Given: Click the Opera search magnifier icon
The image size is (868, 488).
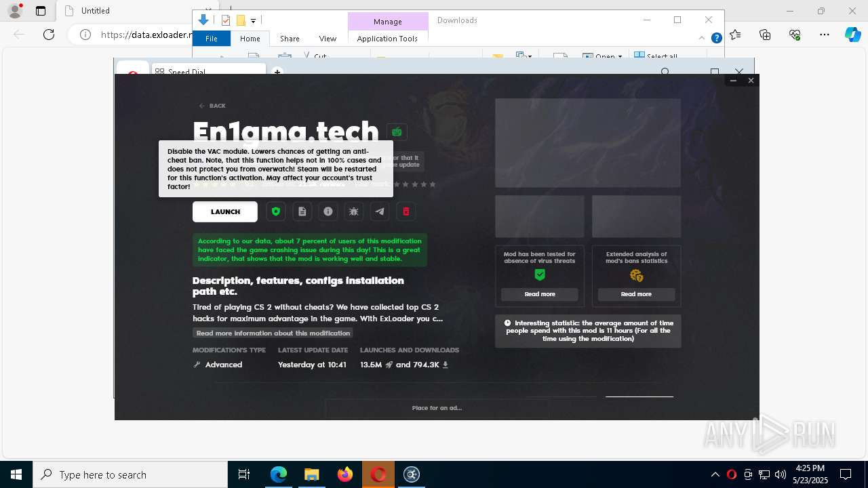Looking at the screenshot, I should pos(665,72).
